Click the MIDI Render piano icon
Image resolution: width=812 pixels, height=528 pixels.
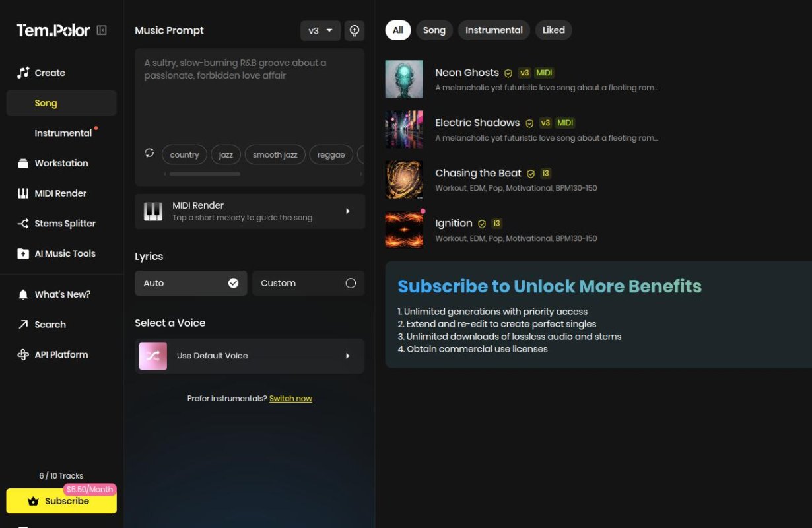tap(22, 193)
